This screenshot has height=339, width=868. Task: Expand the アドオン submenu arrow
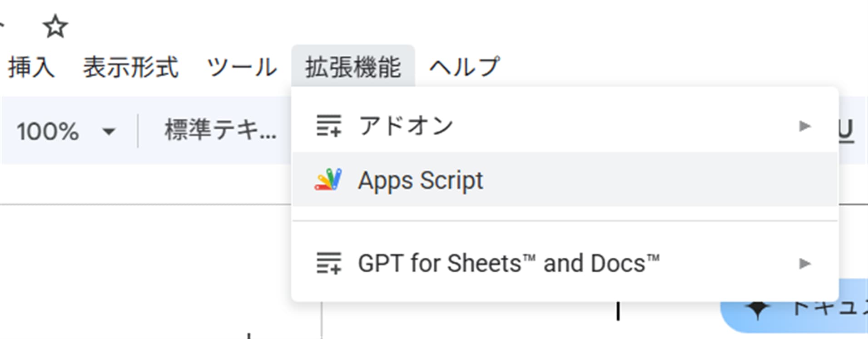coord(804,126)
